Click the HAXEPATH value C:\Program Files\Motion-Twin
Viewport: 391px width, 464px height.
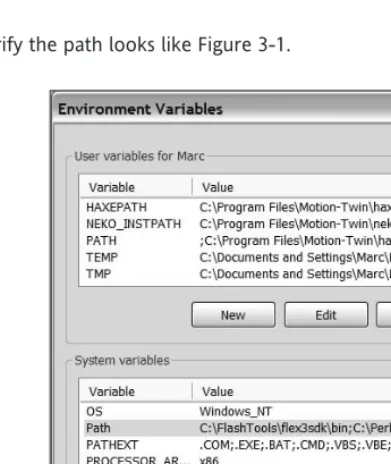coord(295,207)
